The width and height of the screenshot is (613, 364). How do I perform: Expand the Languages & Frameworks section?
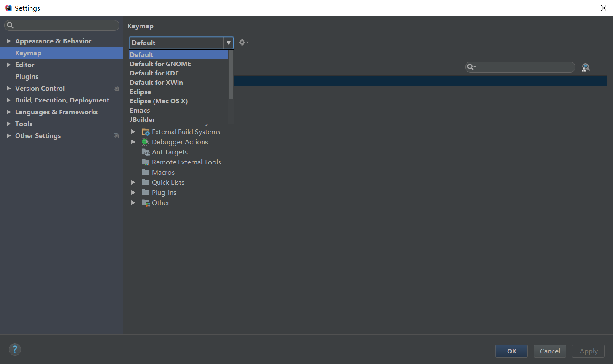click(x=8, y=112)
